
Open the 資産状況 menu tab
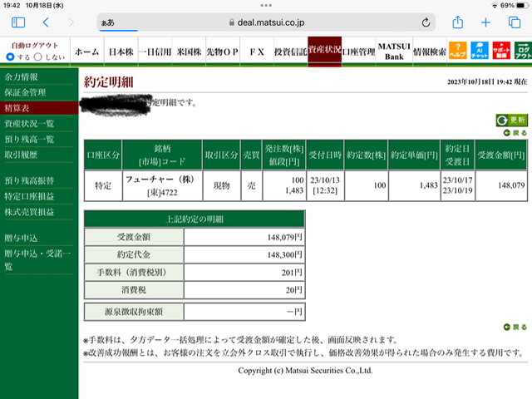tap(324, 50)
